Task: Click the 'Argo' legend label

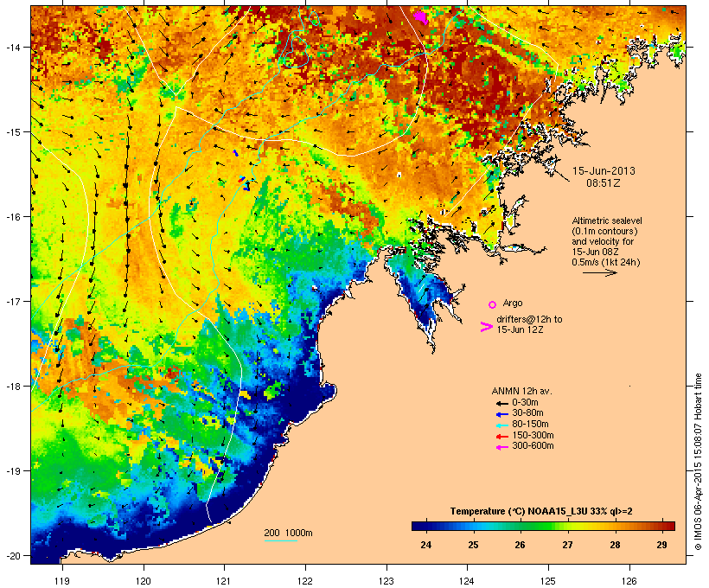Action: [513, 303]
